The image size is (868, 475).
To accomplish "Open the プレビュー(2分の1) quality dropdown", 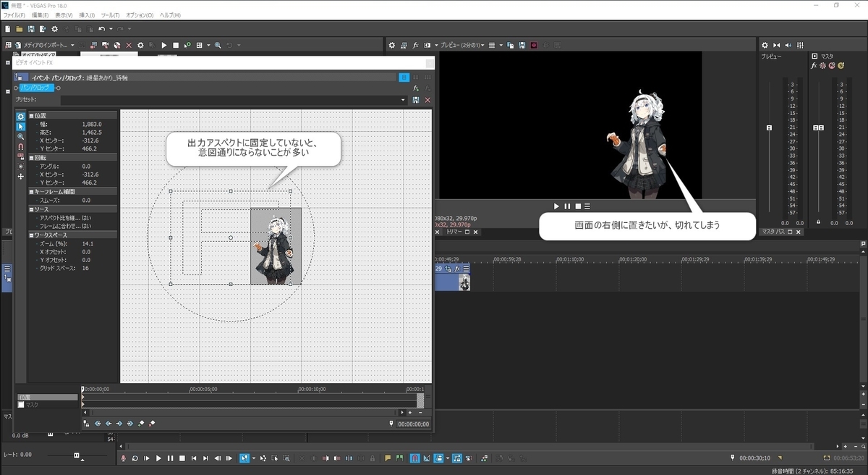I will click(x=463, y=45).
